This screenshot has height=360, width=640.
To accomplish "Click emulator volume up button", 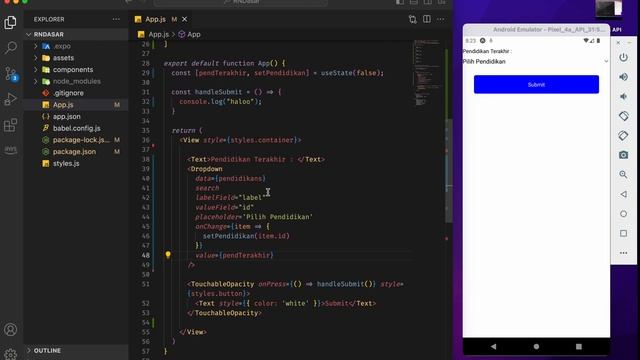I will click(x=623, y=77).
